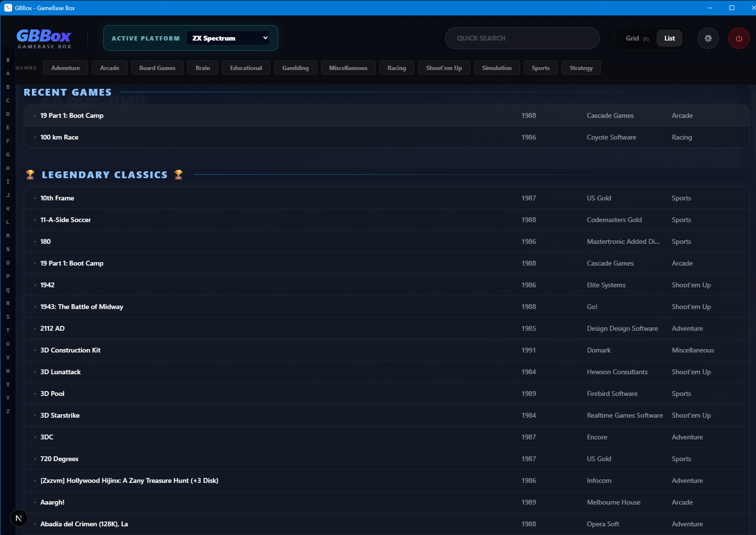
Task: Click publisher Opera Soft
Action: [603, 524]
